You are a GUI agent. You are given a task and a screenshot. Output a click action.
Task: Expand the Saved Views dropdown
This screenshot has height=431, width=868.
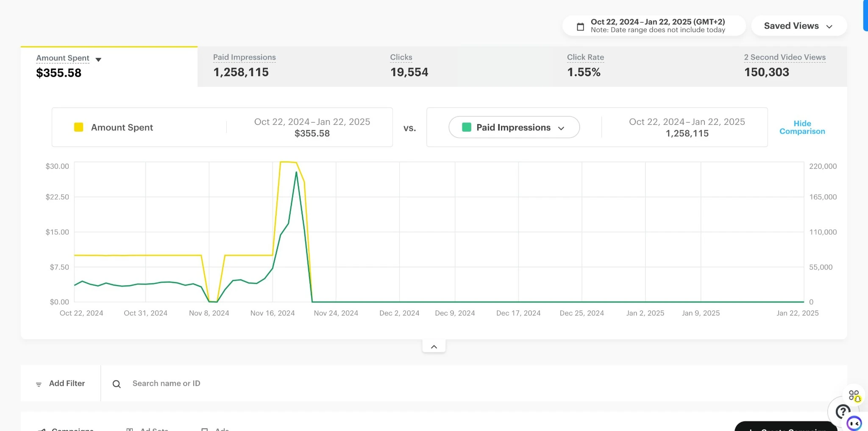[x=799, y=26]
